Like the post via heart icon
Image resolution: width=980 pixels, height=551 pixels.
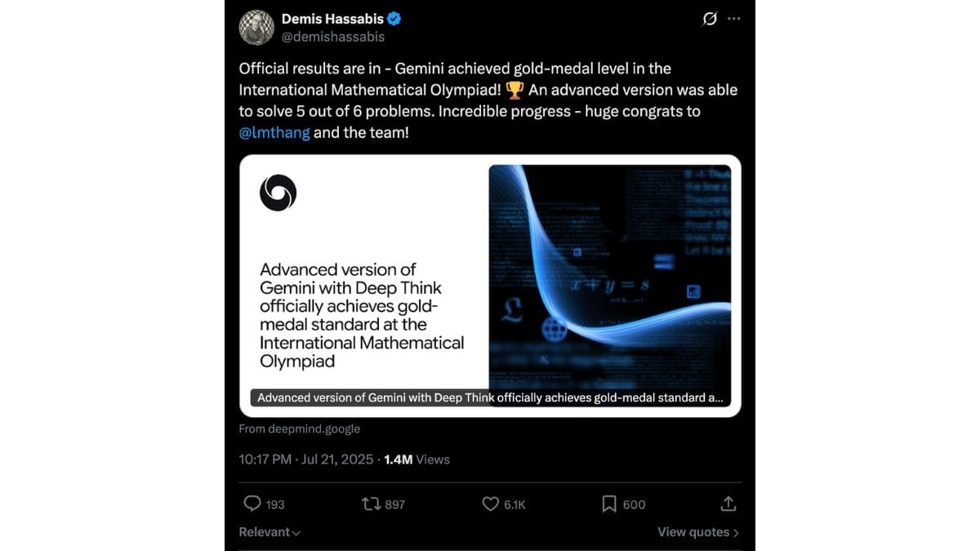pyautogui.click(x=490, y=504)
